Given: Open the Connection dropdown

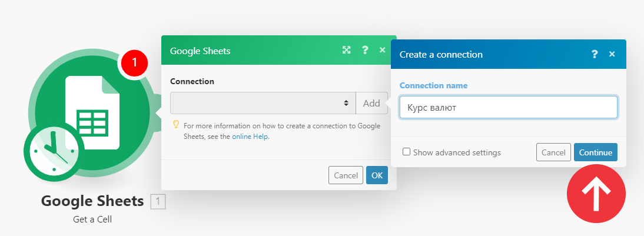Looking at the screenshot, I should tap(263, 103).
